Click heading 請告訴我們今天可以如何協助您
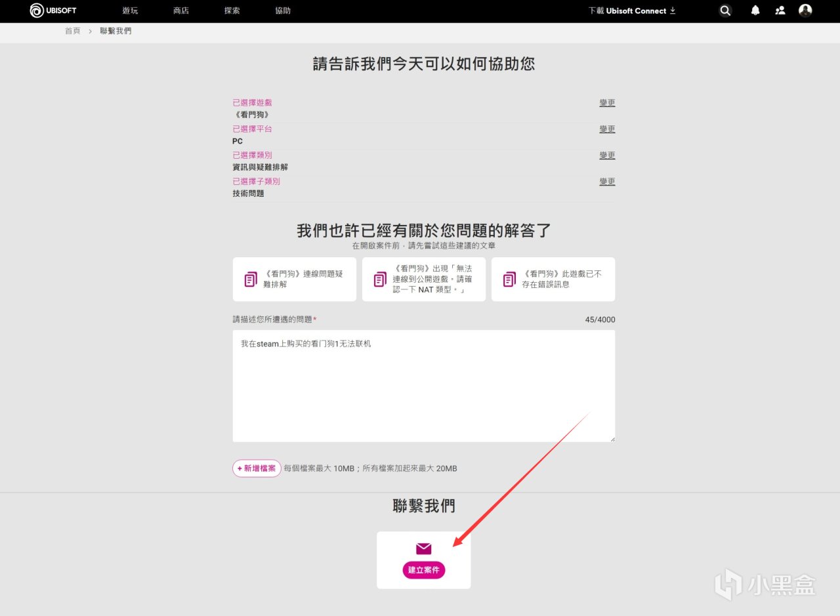 [424, 64]
